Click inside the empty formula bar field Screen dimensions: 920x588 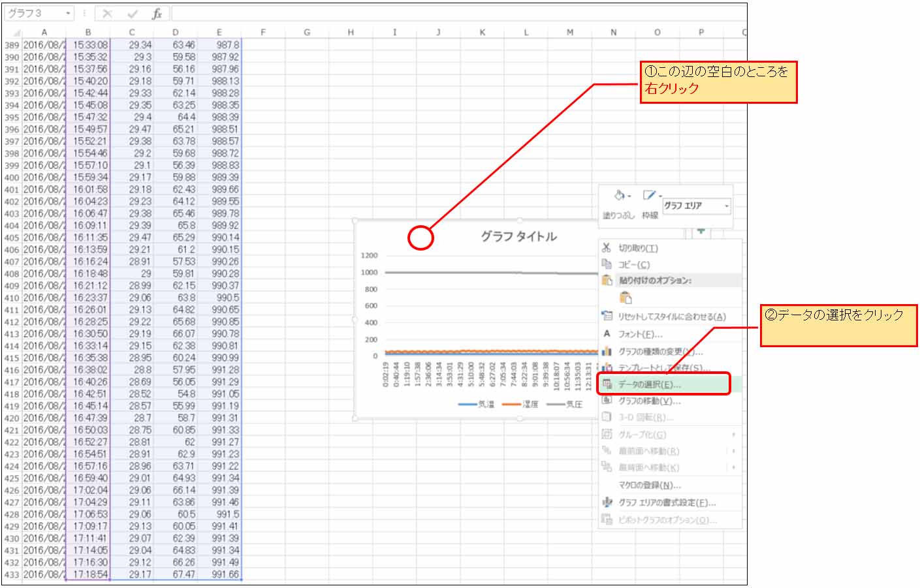click(x=457, y=14)
